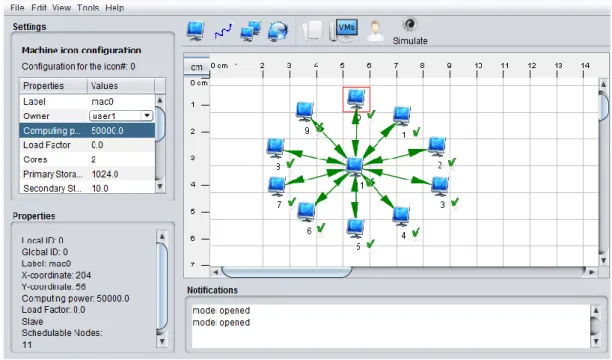
Task: Open the greyed-out tasks document tool
Action: pos(313,30)
